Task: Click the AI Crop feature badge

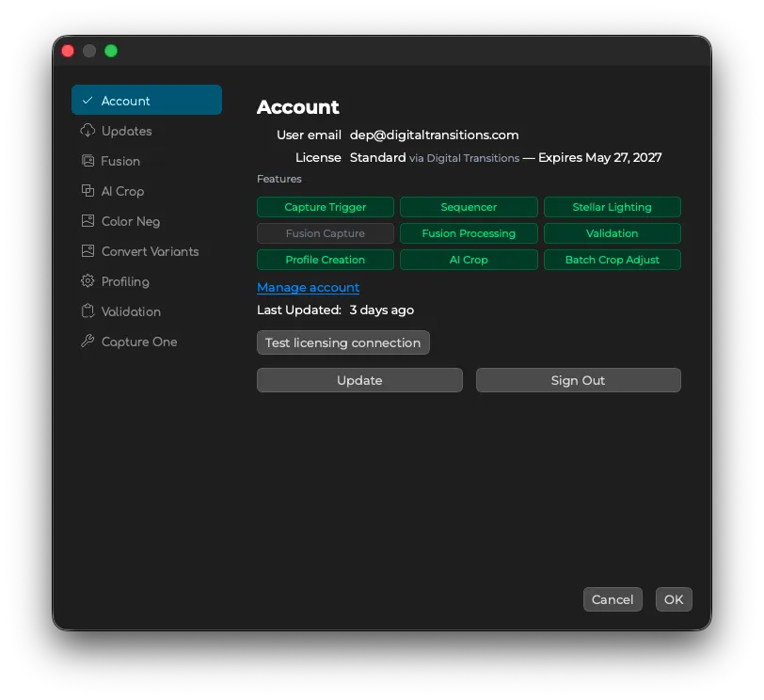Action: click(469, 260)
